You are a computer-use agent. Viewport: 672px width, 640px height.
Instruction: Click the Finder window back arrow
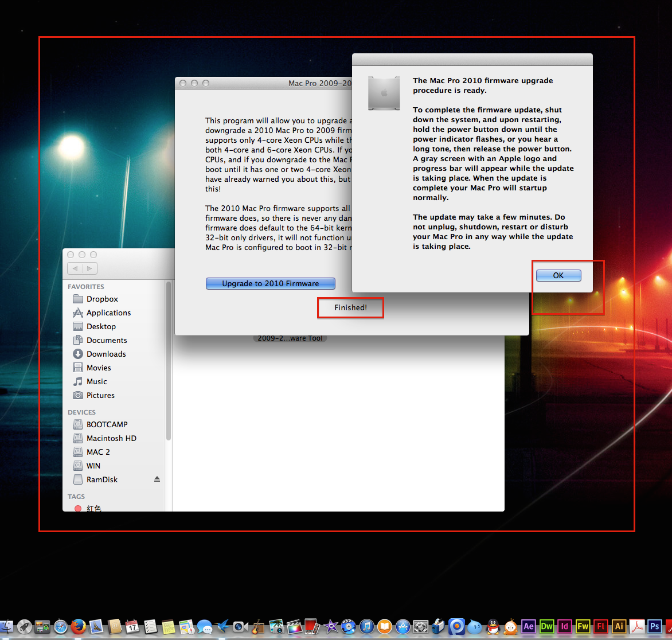click(75, 268)
